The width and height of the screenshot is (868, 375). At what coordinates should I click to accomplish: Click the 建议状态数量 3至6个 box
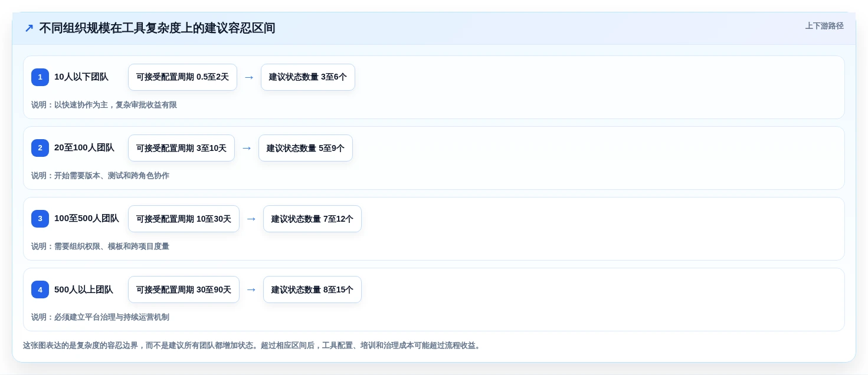[308, 77]
